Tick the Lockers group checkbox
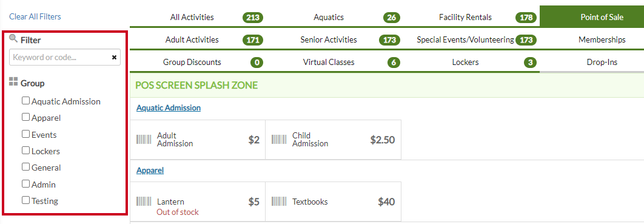This screenshot has width=644, height=224. pos(26,151)
